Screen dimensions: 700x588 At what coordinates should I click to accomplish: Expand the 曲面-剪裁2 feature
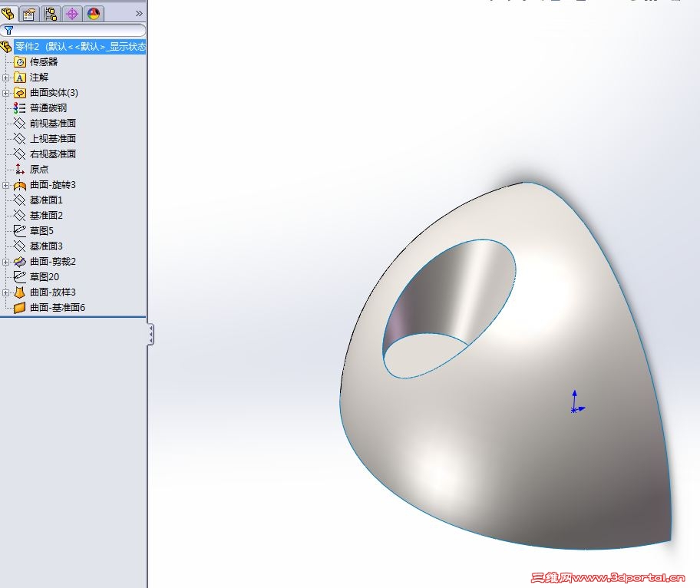coord(5,262)
